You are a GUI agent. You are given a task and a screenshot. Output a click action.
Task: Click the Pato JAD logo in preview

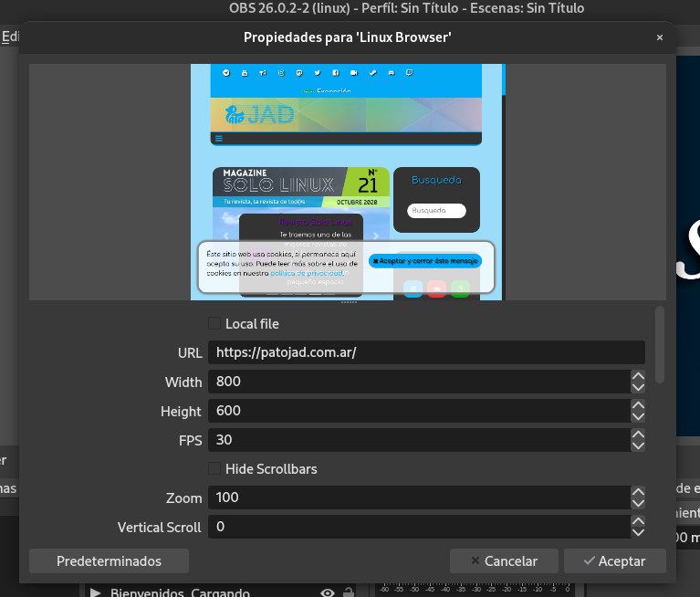coord(259,115)
